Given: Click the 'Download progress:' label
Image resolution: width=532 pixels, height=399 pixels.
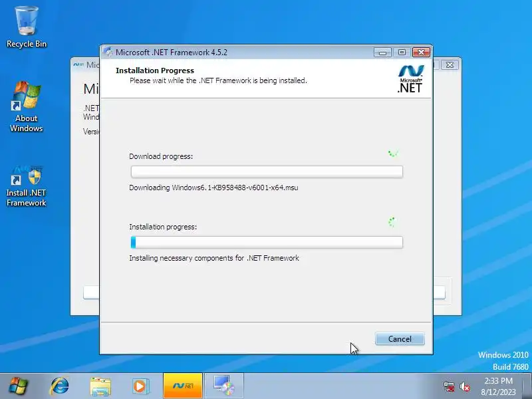Looking at the screenshot, I should point(161,156).
